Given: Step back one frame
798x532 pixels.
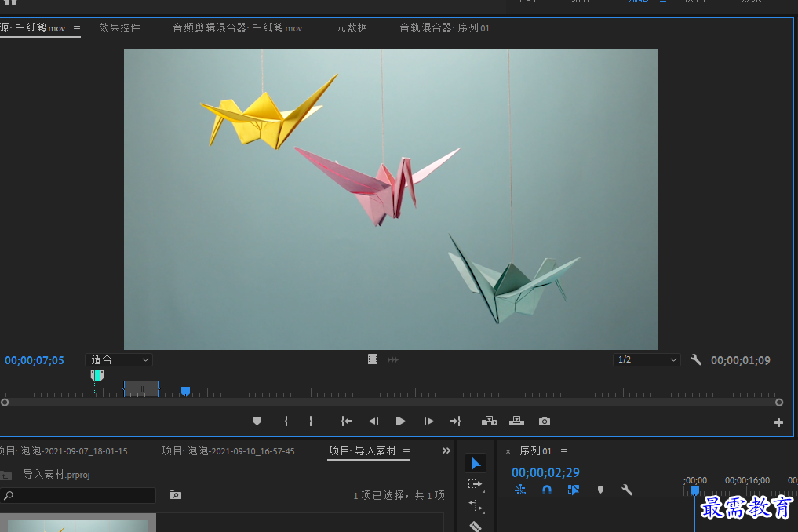Looking at the screenshot, I should click(x=373, y=421).
